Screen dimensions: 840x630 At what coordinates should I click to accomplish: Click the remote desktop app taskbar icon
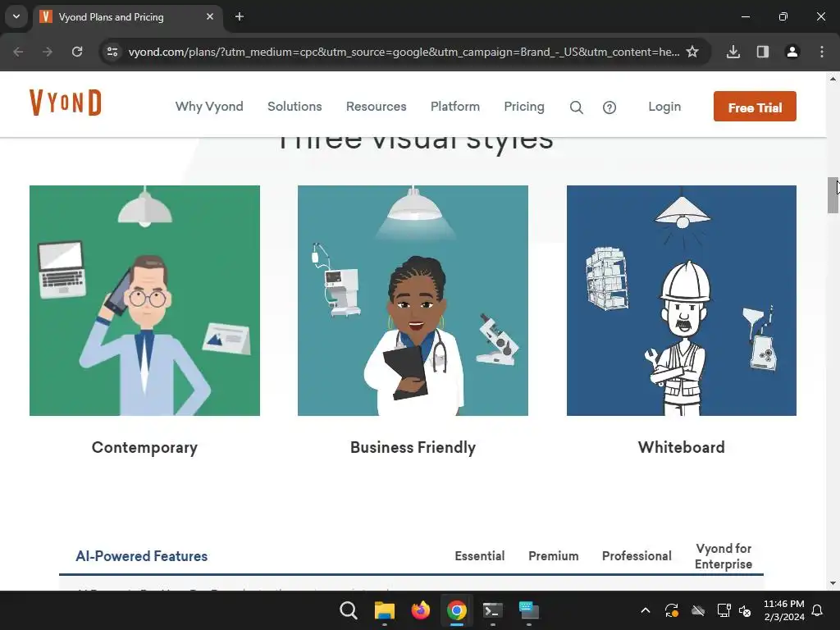(x=529, y=610)
